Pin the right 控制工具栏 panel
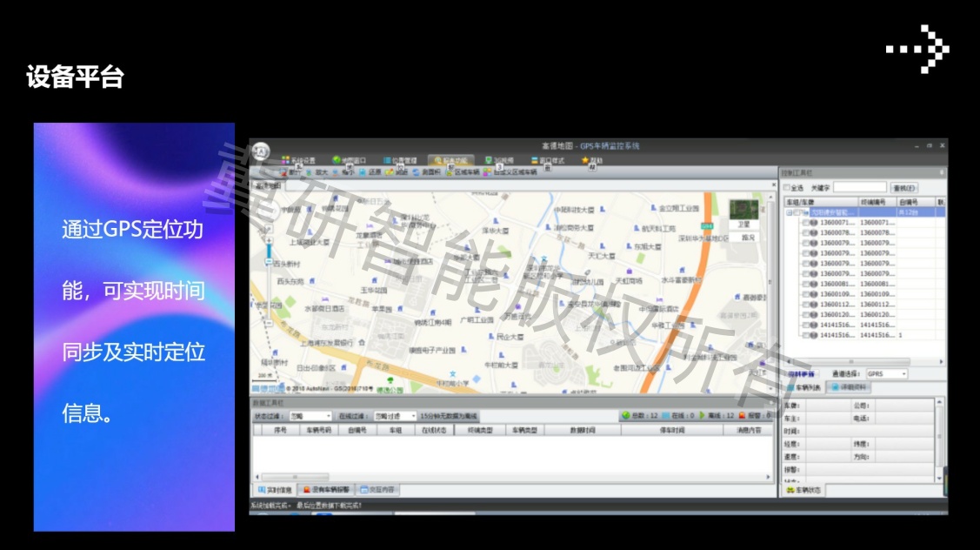This screenshot has height=550, width=980. coord(941,172)
